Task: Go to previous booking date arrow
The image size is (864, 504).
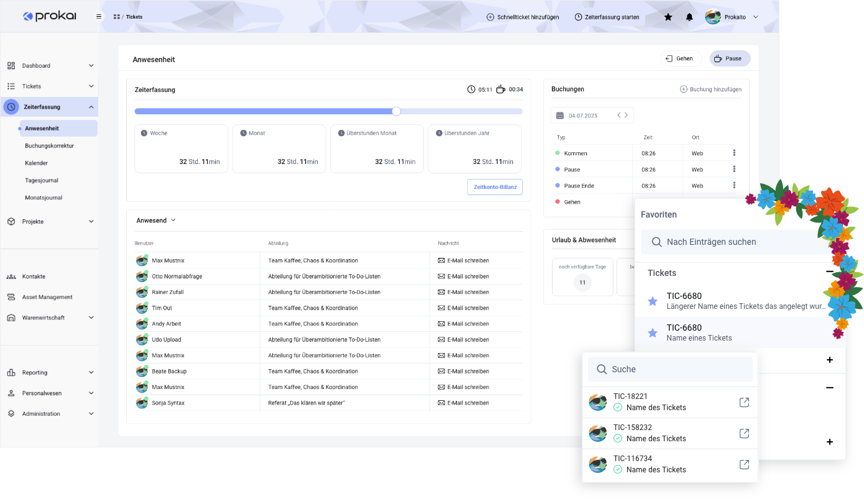Action: pyautogui.click(x=619, y=115)
